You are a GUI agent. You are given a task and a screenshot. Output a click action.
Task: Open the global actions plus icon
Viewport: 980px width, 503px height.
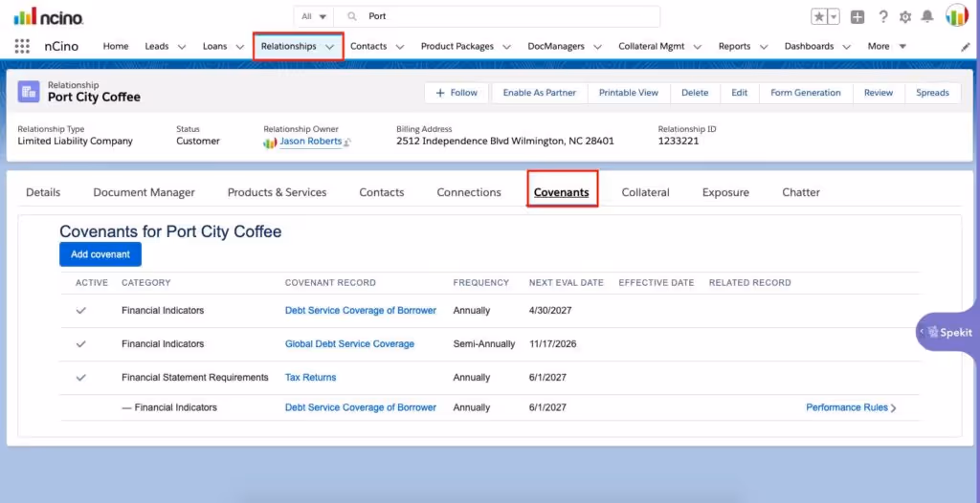857,17
